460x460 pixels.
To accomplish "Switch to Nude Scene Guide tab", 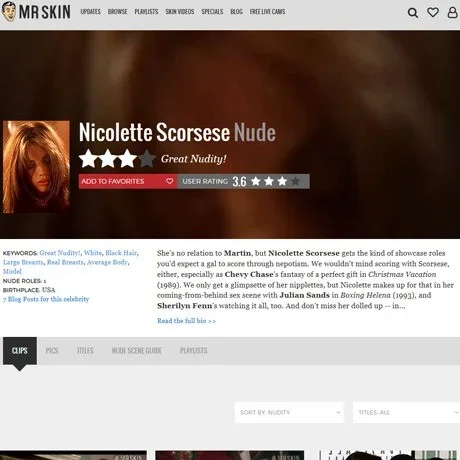I will click(x=137, y=351).
